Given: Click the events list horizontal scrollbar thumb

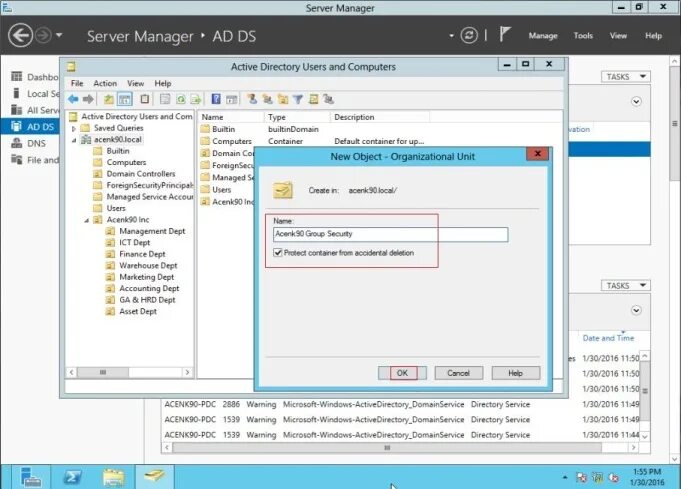Looking at the screenshot, I should point(387,448).
